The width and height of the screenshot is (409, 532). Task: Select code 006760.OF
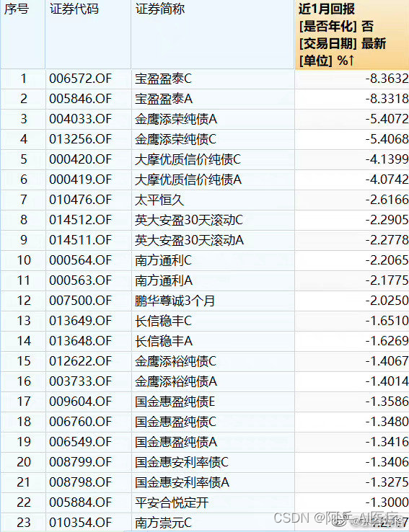(81, 422)
